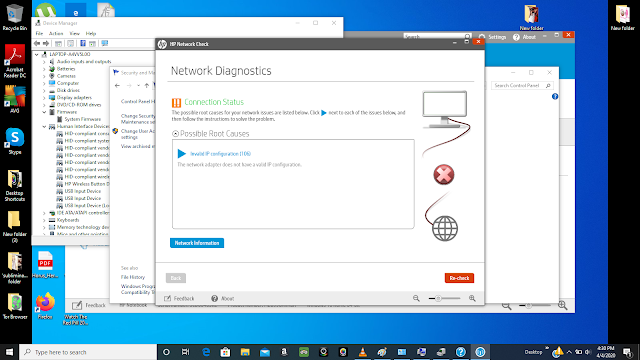Open VLC media player from taskbar

(362, 352)
